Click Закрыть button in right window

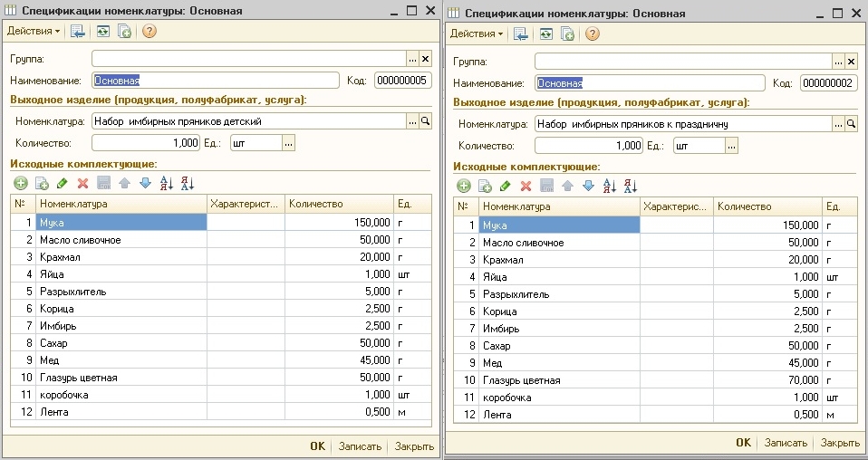pos(840,442)
